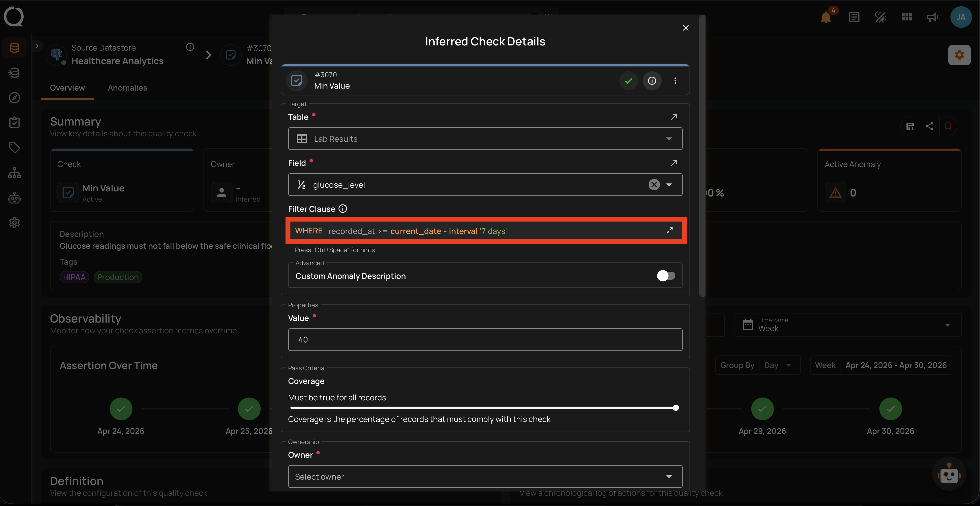Image resolution: width=980 pixels, height=506 pixels.
Task: Close the Inferred Check Details dialog
Action: pos(686,28)
